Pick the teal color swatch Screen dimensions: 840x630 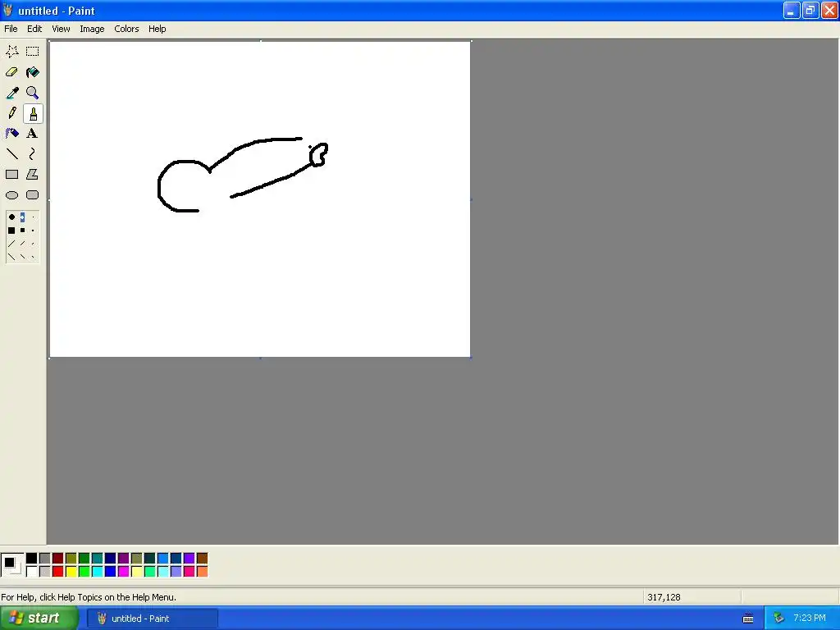click(98, 559)
